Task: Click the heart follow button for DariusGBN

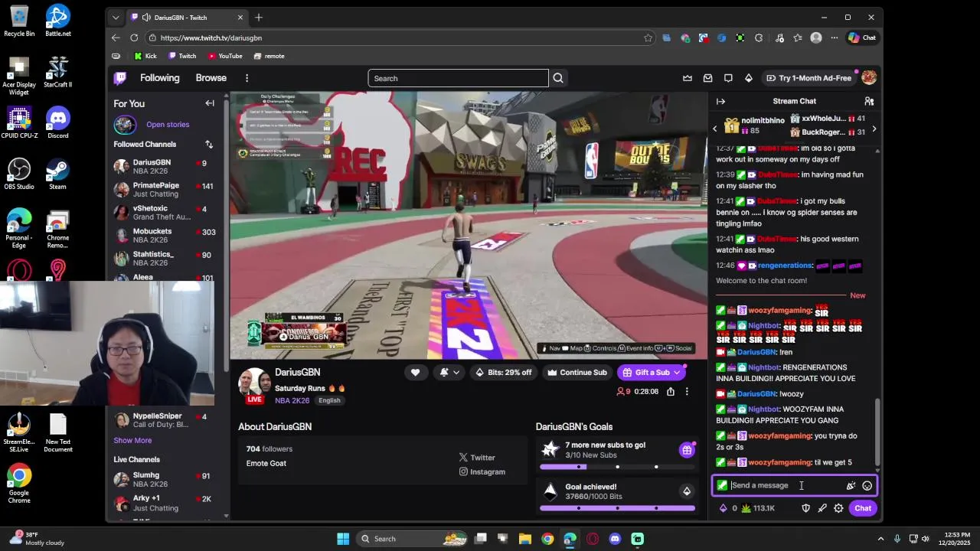Action: click(415, 373)
